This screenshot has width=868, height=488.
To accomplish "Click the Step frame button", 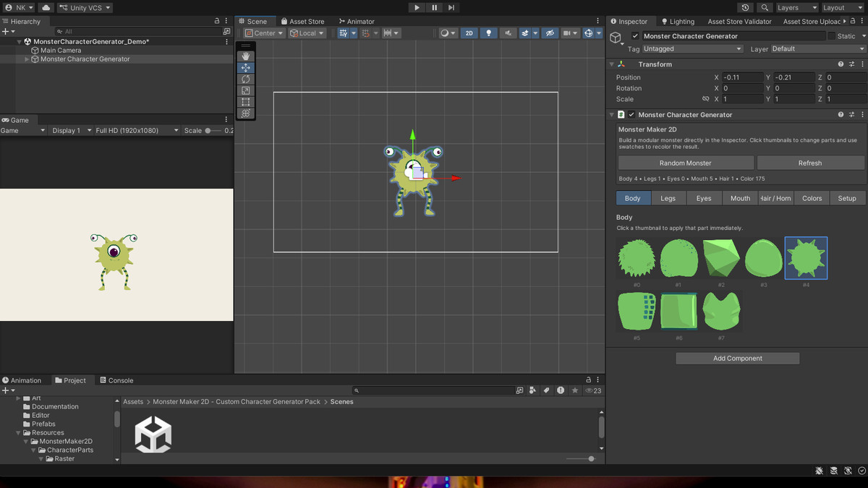I will [451, 7].
